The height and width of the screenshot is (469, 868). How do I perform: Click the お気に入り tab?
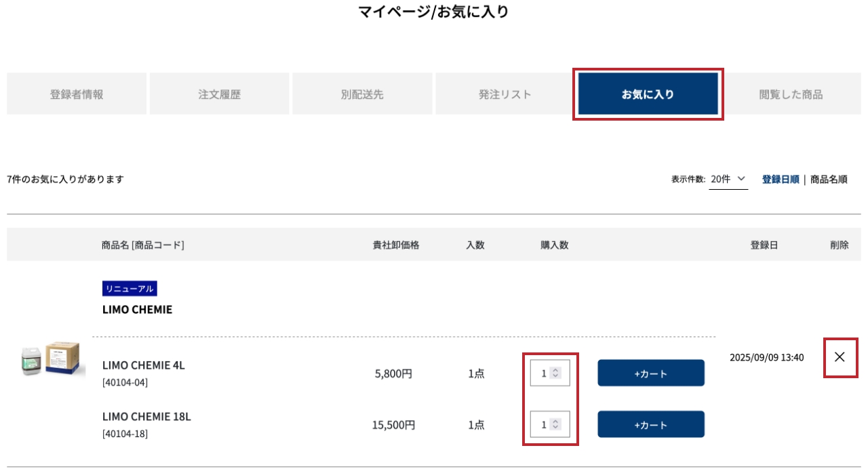pyautogui.click(x=648, y=94)
